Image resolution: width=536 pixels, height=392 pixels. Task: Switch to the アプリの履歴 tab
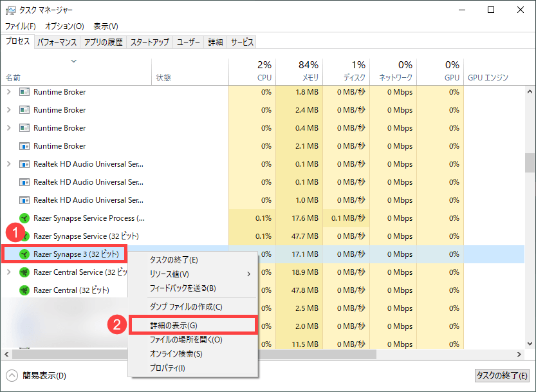[x=103, y=42]
